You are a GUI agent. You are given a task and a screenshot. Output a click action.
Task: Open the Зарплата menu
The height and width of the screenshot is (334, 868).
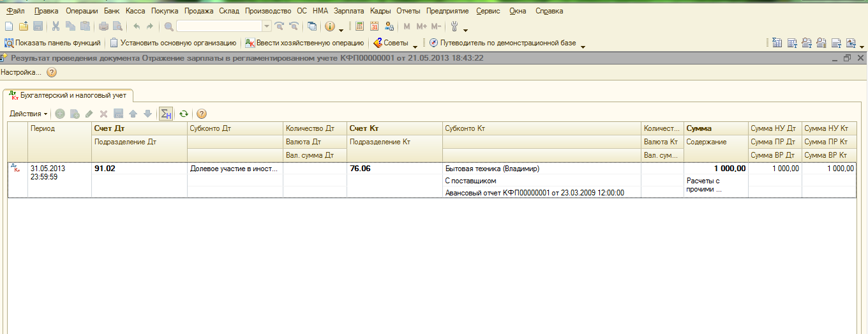pos(348,11)
